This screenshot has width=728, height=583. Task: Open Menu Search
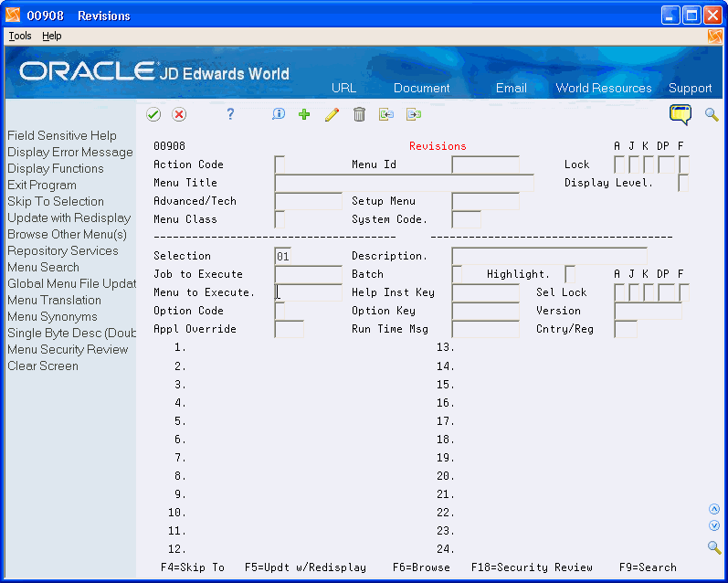click(43, 267)
